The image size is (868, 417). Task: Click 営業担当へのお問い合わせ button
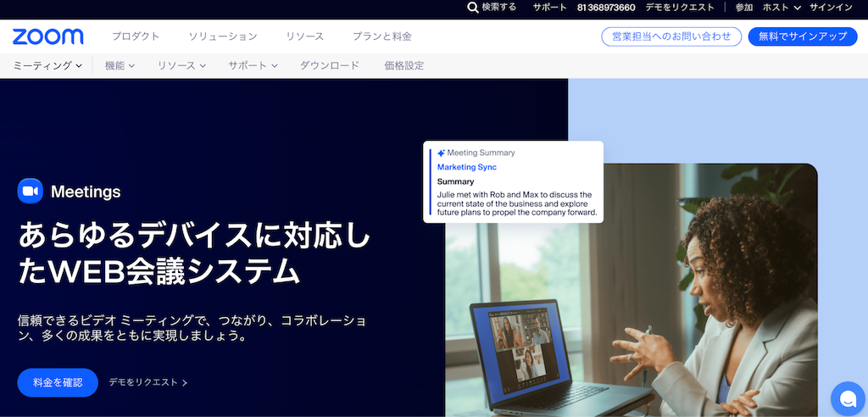tap(671, 36)
